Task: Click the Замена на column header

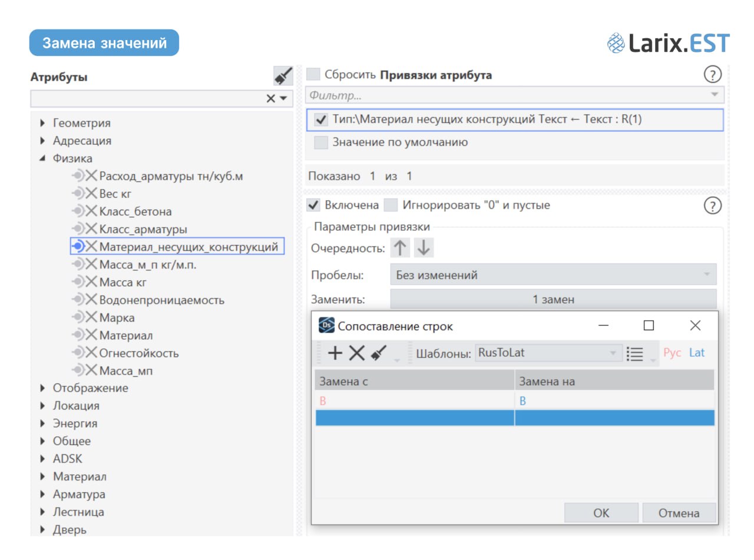Action: pyautogui.click(x=615, y=381)
